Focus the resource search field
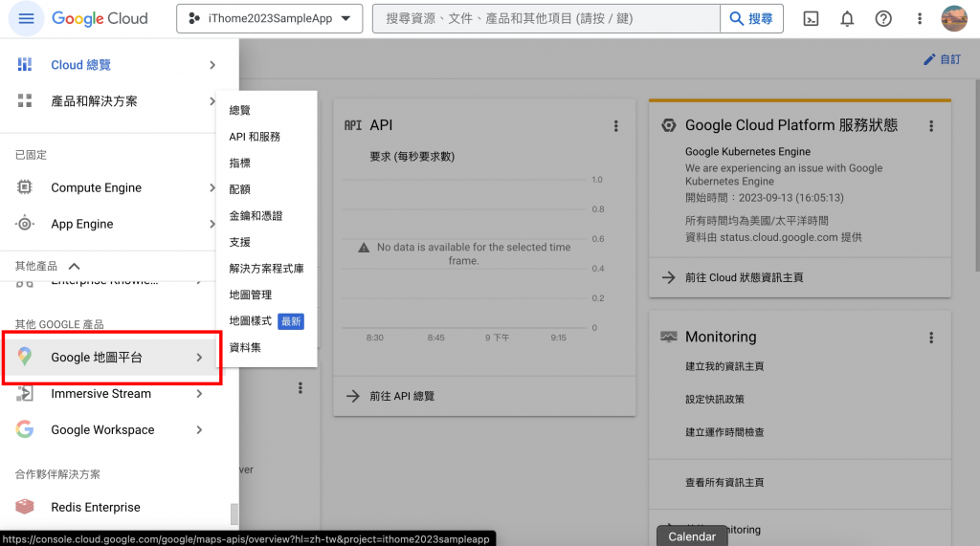 click(x=546, y=19)
